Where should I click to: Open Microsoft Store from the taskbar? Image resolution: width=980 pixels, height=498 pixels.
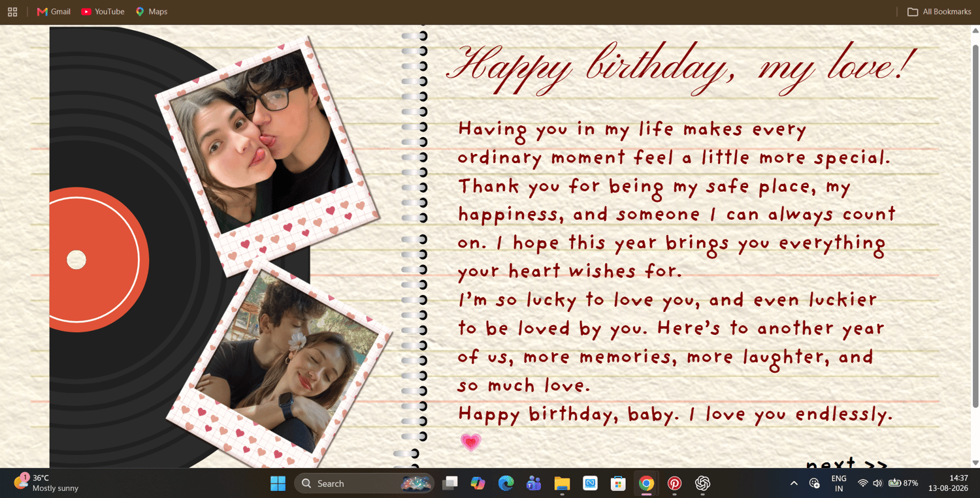point(618,483)
